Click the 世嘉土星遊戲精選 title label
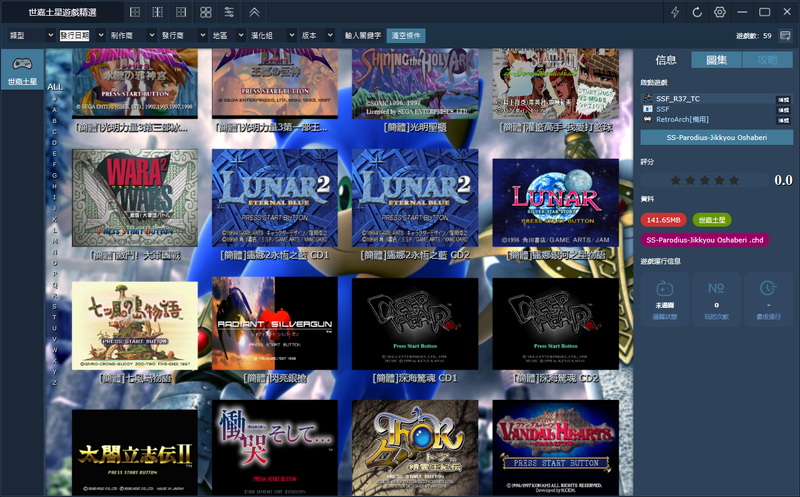Viewport: 800px width, 497px height. 62,12
